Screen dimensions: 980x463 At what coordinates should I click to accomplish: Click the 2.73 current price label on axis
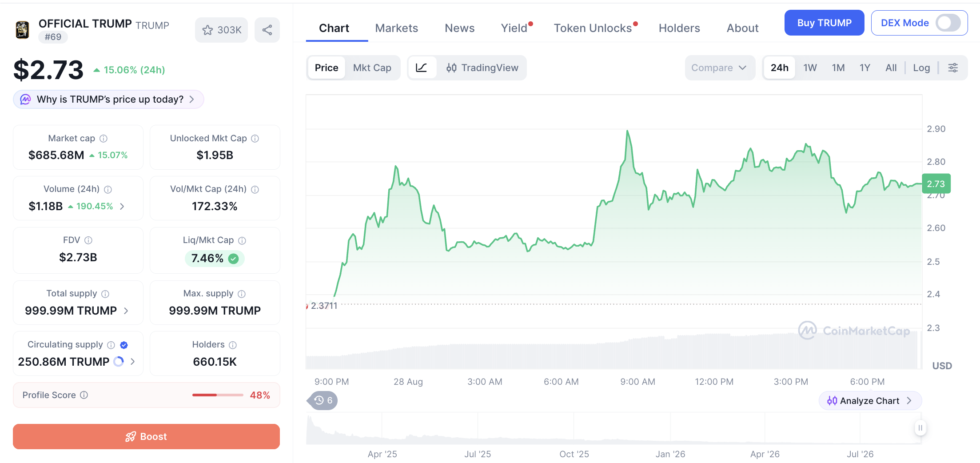click(936, 184)
